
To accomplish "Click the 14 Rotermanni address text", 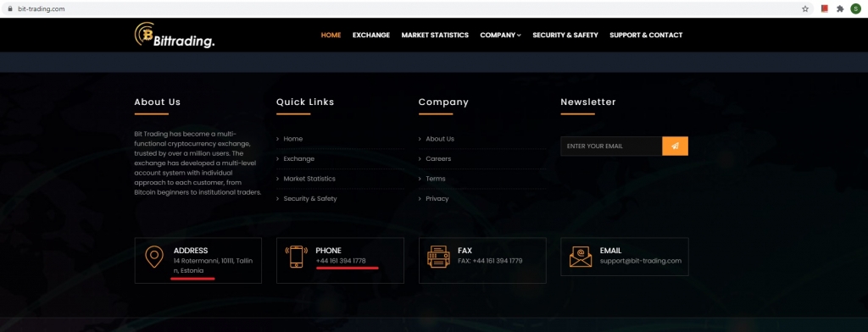I will [213, 266].
